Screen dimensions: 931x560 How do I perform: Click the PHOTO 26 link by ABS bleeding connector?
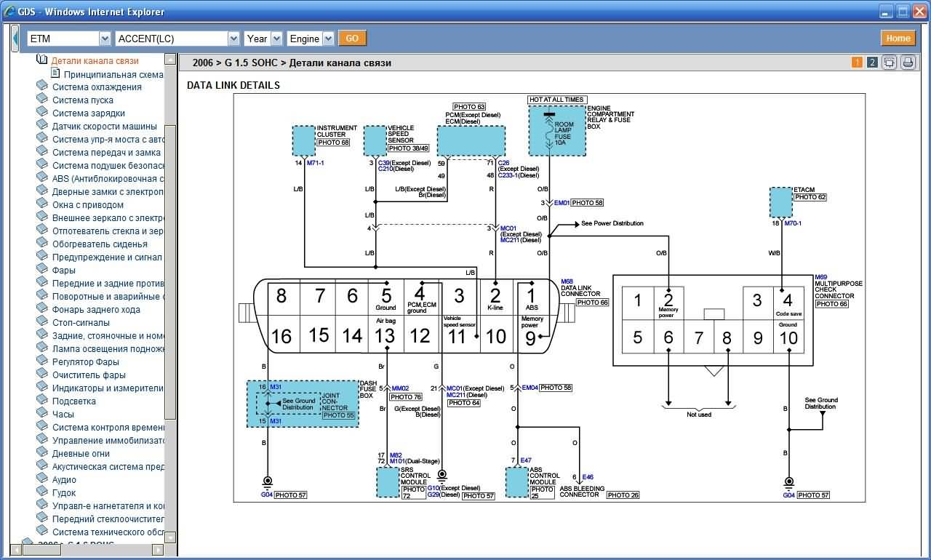[x=623, y=495]
